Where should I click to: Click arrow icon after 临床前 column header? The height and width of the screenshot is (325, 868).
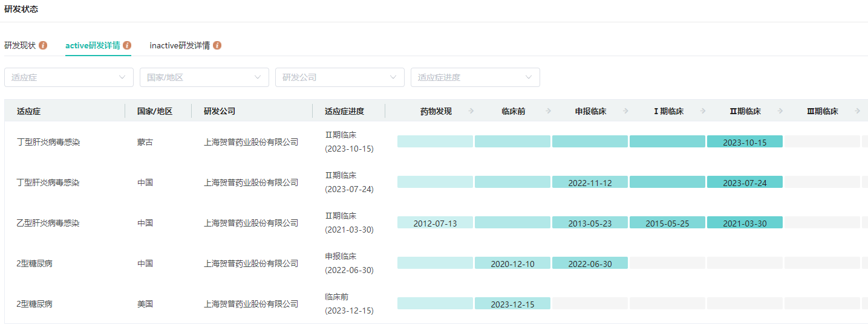(x=549, y=111)
